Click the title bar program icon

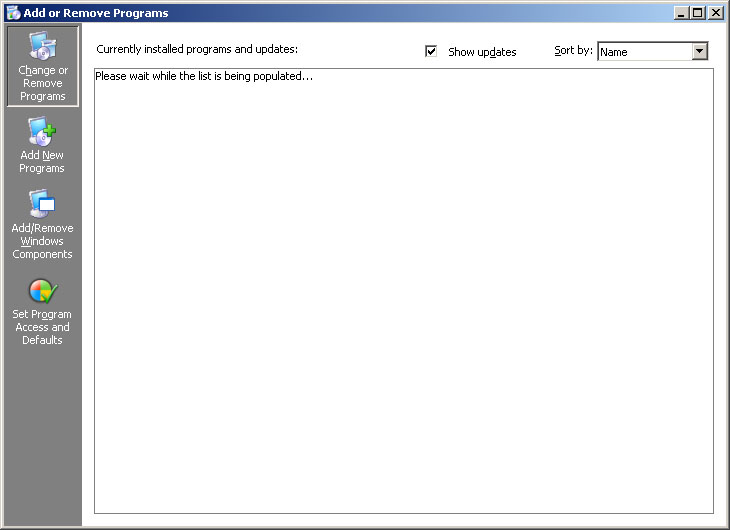coord(13,13)
